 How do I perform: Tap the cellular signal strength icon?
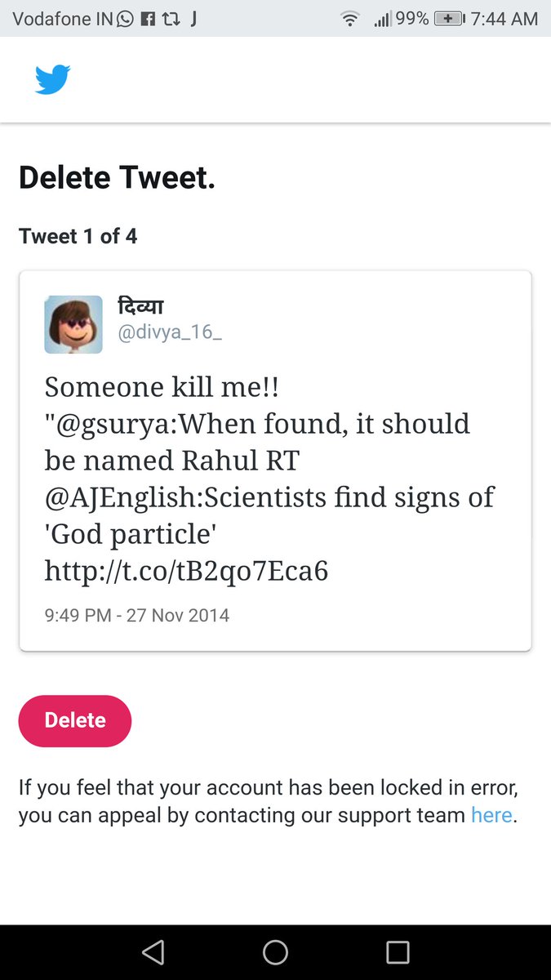click(x=382, y=19)
